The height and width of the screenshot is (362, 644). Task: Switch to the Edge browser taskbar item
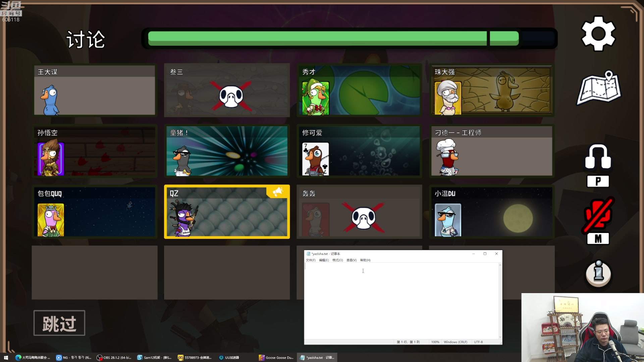(x=33, y=358)
